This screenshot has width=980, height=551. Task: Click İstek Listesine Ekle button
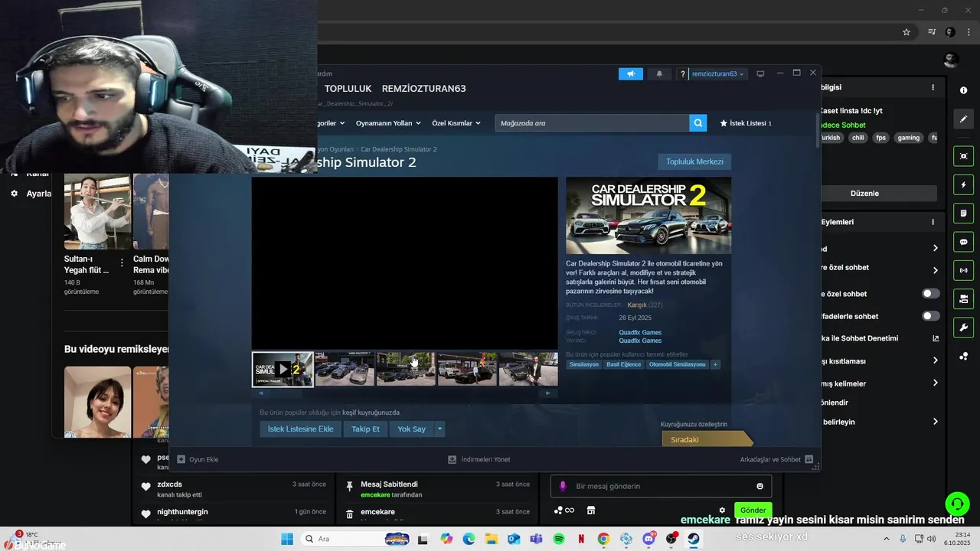pyautogui.click(x=300, y=429)
